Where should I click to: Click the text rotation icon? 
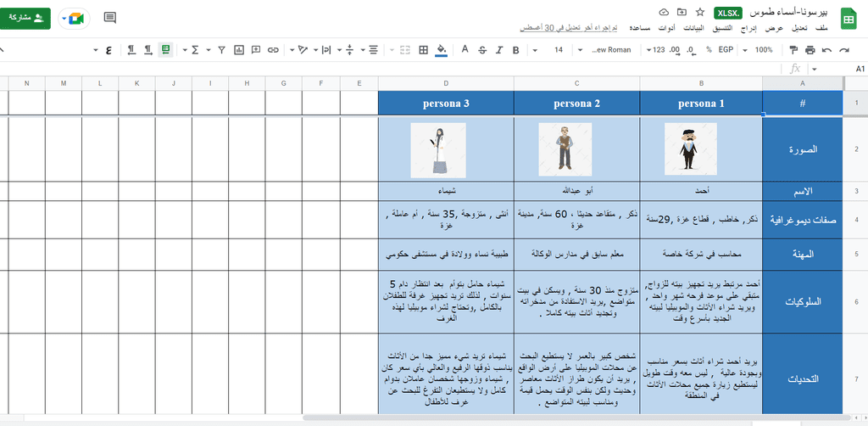tap(303, 50)
